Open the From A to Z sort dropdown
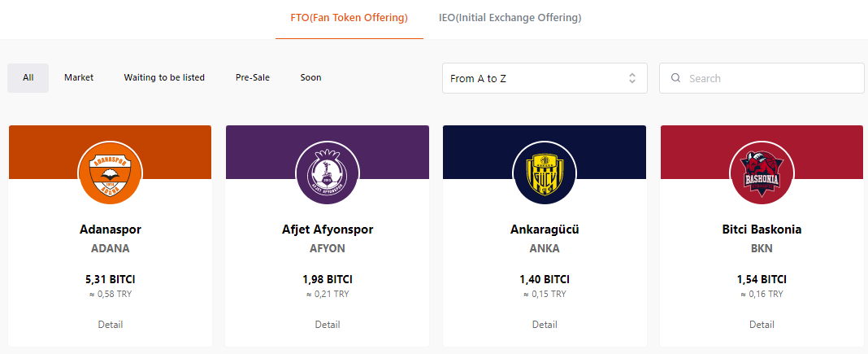 point(545,78)
